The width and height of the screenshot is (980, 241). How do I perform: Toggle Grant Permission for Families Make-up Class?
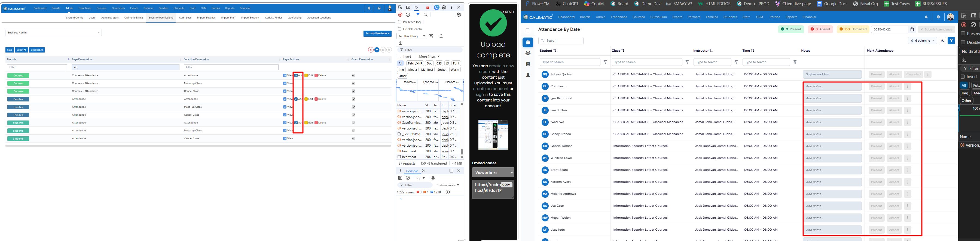click(x=353, y=107)
